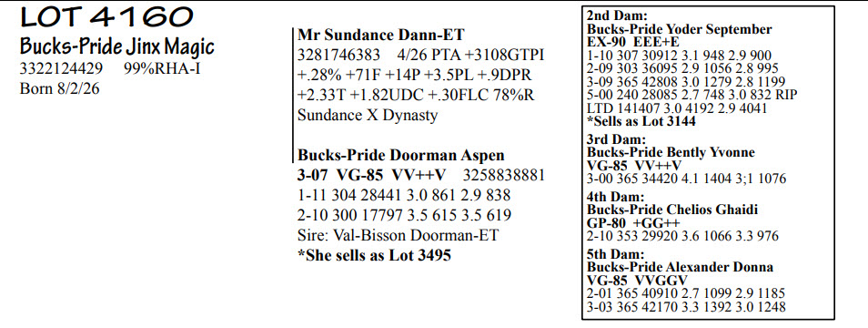Click the Sundance X Dynasty line

(x=368, y=115)
